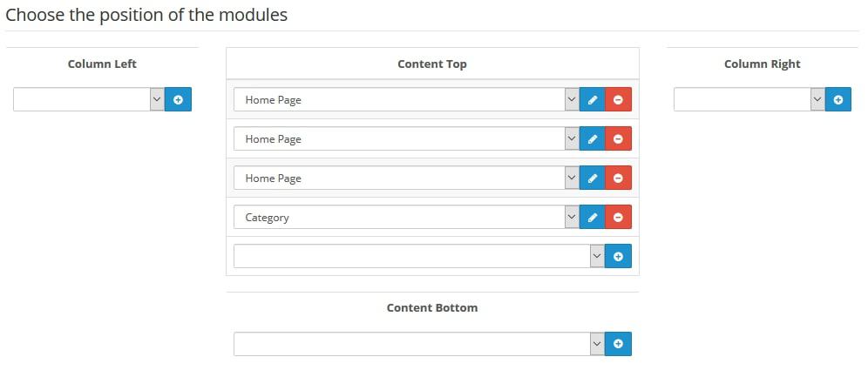Edit the third Home Page module

click(x=593, y=178)
